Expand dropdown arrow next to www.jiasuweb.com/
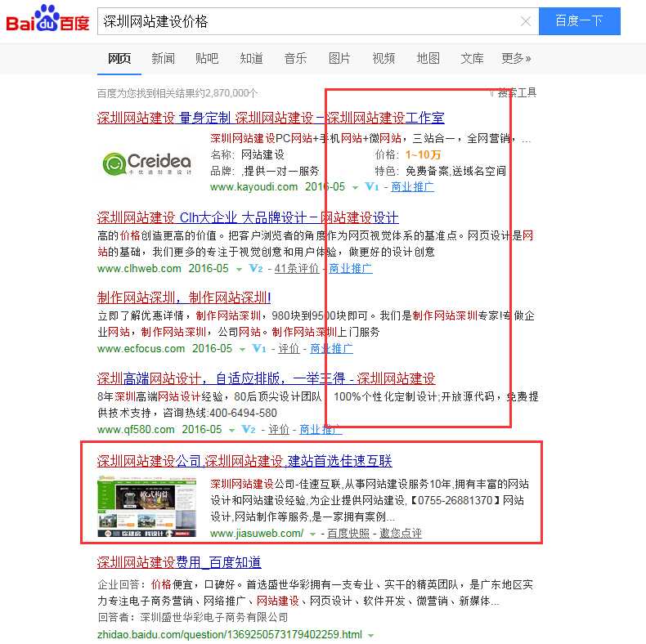Screen dimensions: 646x644 pos(312,534)
